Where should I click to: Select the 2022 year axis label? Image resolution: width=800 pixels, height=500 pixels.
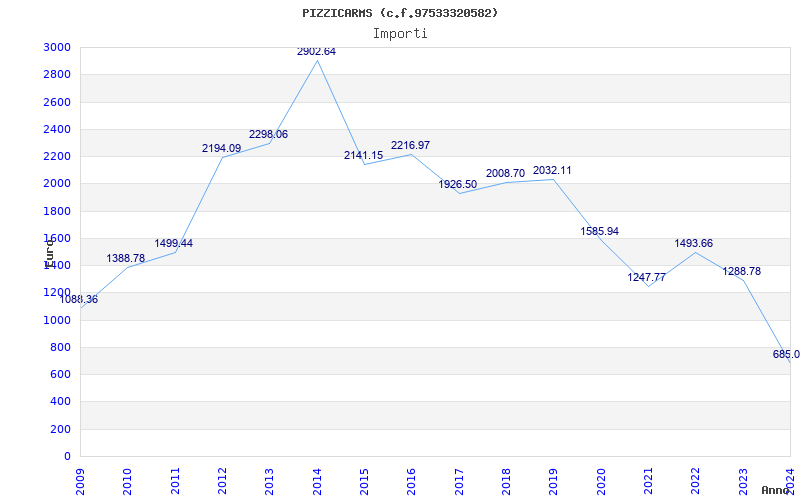coord(695,481)
